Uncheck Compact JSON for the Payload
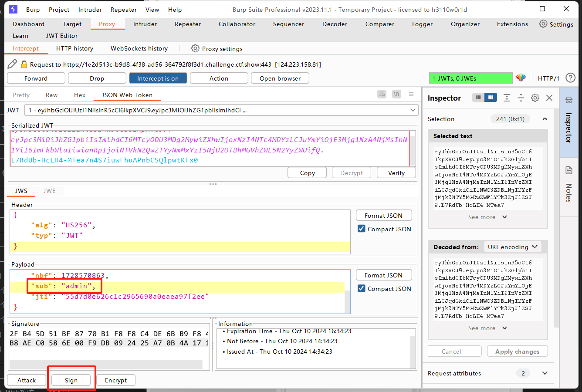Image resolution: width=582 pixels, height=392 pixels. point(362,288)
